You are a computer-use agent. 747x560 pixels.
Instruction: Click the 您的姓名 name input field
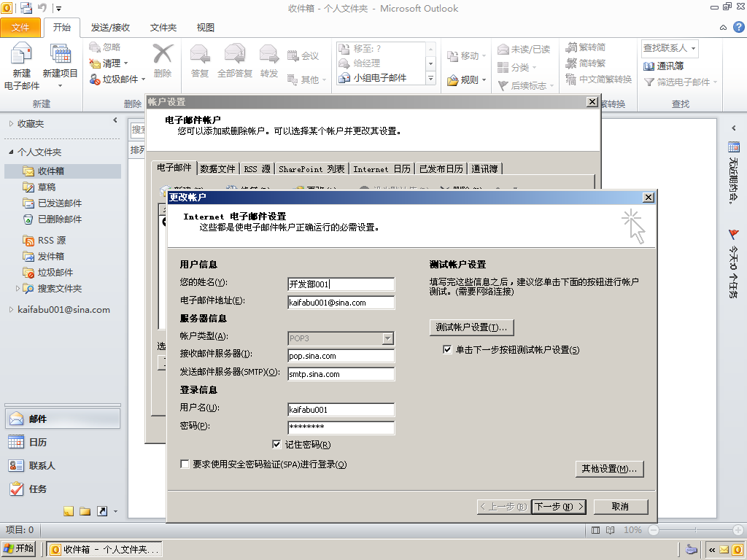[341, 284]
